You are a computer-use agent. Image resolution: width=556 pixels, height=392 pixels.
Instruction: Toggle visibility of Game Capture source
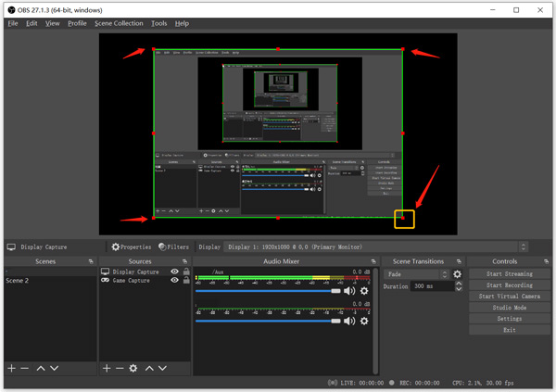click(174, 280)
